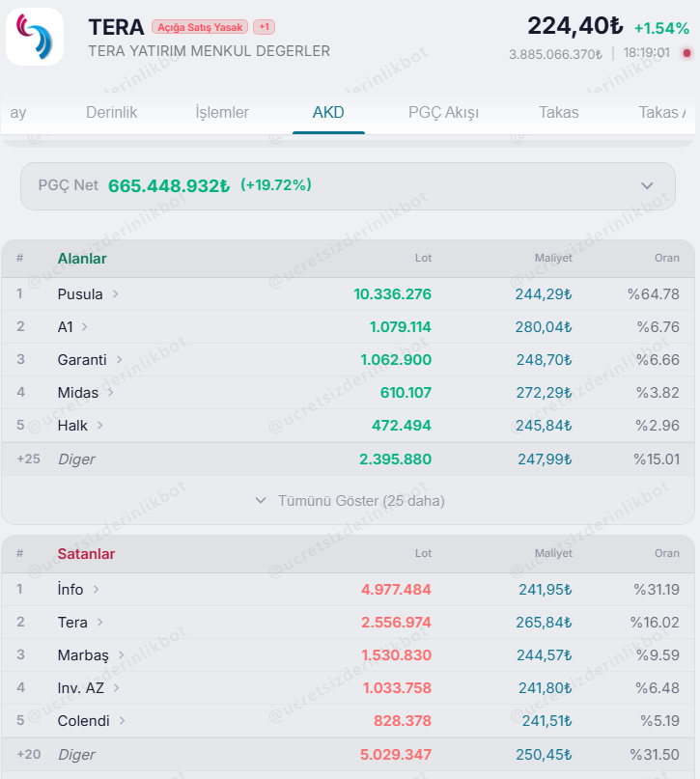Expand A1 buyer details chevron

(x=85, y=327)
